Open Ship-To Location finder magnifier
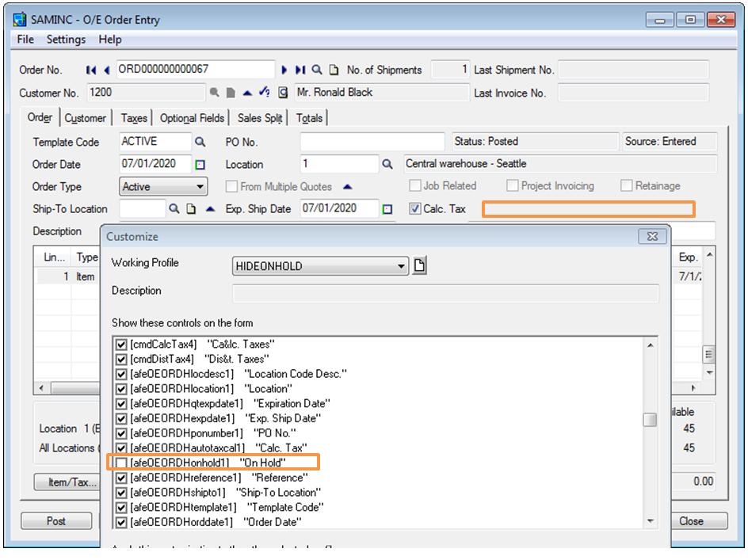The height and width of the screenshot is (560, 748). click(x=174, y=209)
